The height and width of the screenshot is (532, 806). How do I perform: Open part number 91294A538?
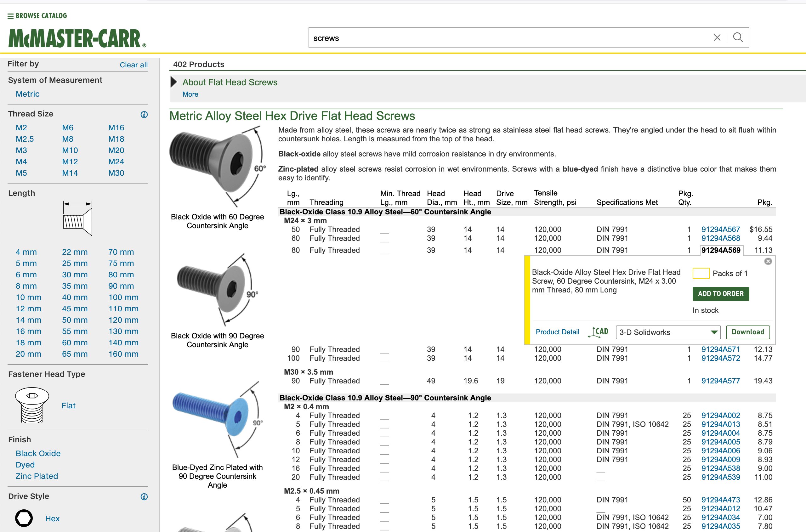pos(720,468)
